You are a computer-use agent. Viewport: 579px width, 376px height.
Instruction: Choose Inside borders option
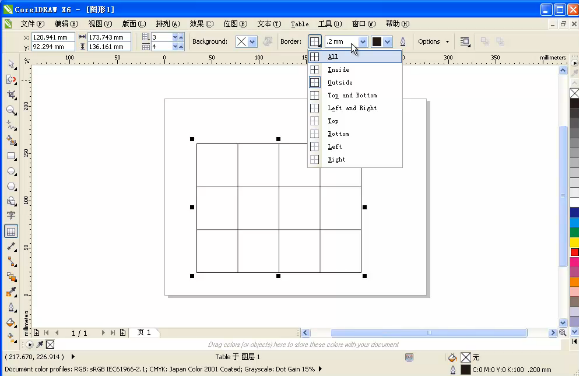[355, 69]
